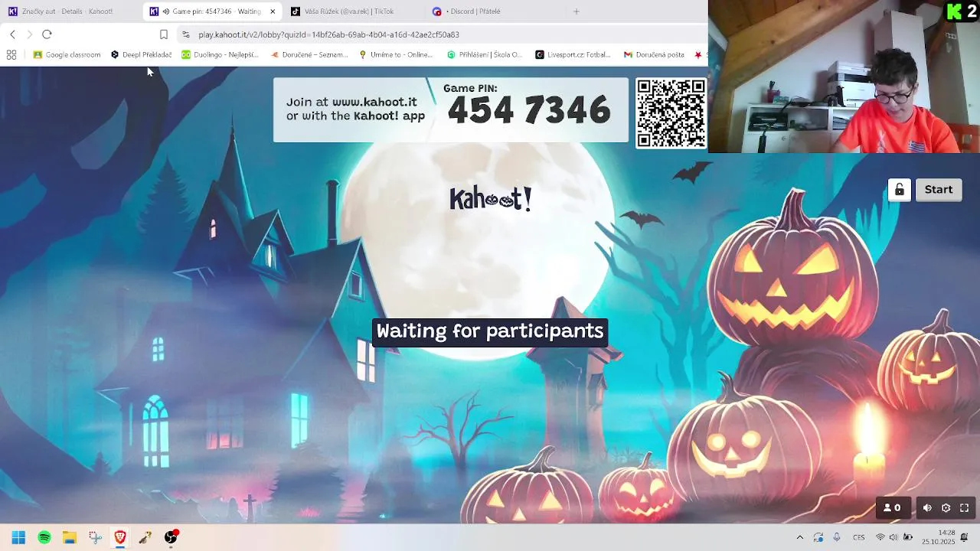
Task: Open Kahoot settings gear in lobby
Action: point(946,507)
